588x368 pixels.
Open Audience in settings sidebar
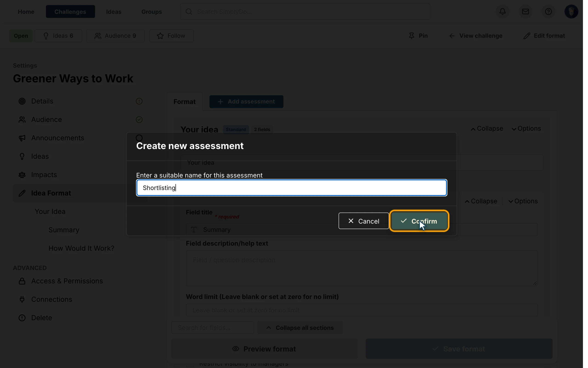[80, 120]
